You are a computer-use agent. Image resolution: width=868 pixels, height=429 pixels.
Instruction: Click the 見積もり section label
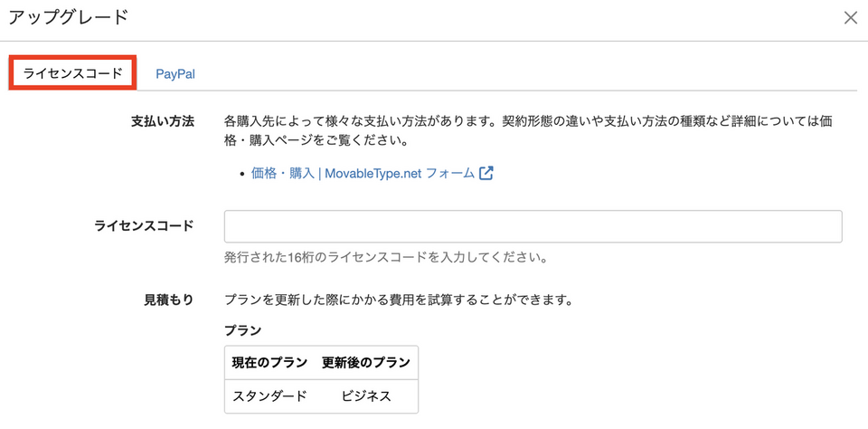(169, 300)
